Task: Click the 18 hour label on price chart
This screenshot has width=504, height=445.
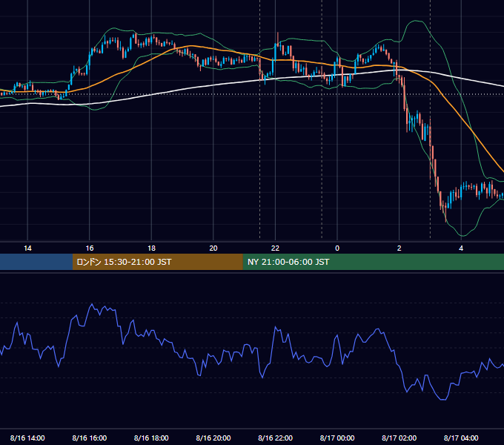Action: (x=151, y=248)
